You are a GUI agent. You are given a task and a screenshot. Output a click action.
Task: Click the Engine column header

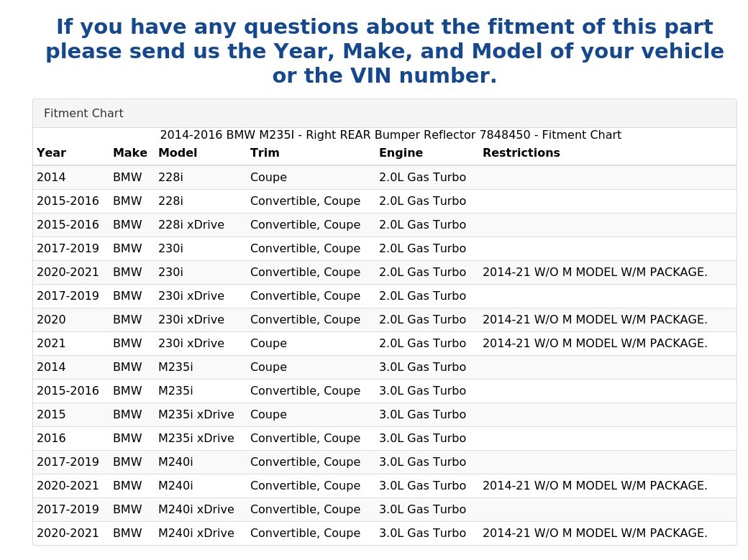[x=401, y=153]
